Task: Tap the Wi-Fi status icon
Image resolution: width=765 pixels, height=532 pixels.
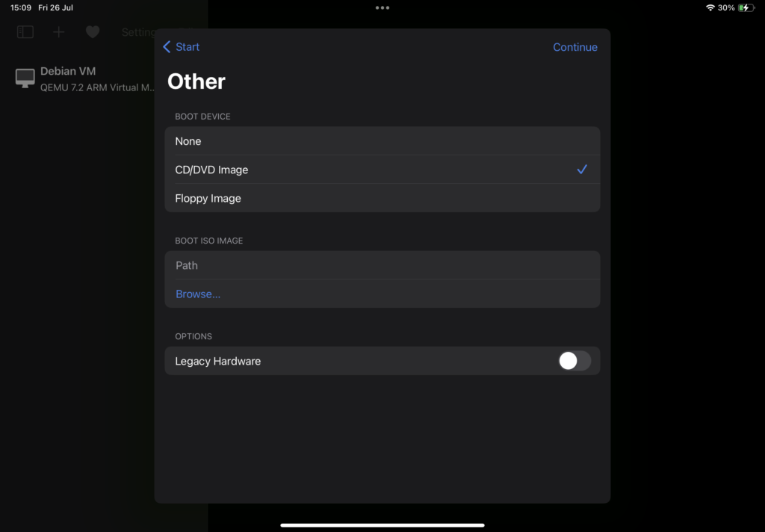Action: pos(710,7)
